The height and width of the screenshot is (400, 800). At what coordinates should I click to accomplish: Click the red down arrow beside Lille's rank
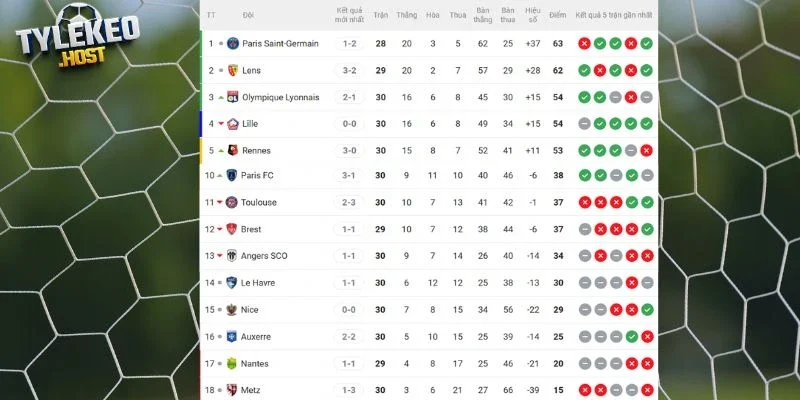[221, 124]
